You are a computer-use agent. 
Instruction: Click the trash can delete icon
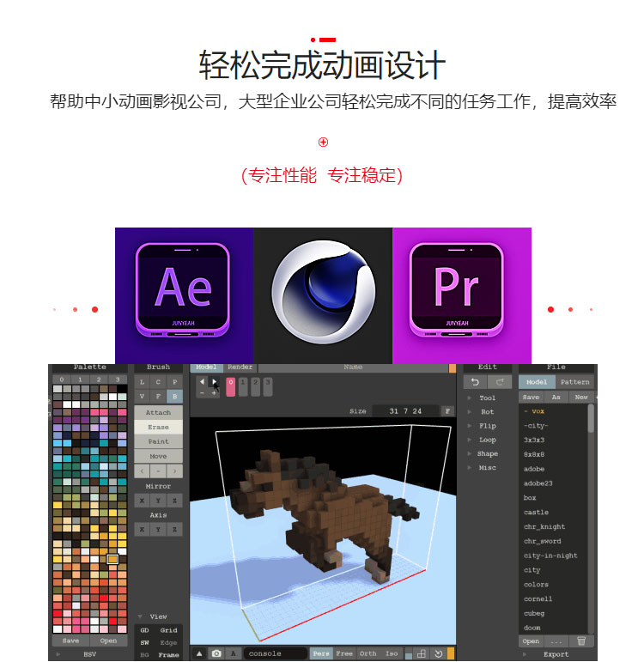(x=581, y=641)
